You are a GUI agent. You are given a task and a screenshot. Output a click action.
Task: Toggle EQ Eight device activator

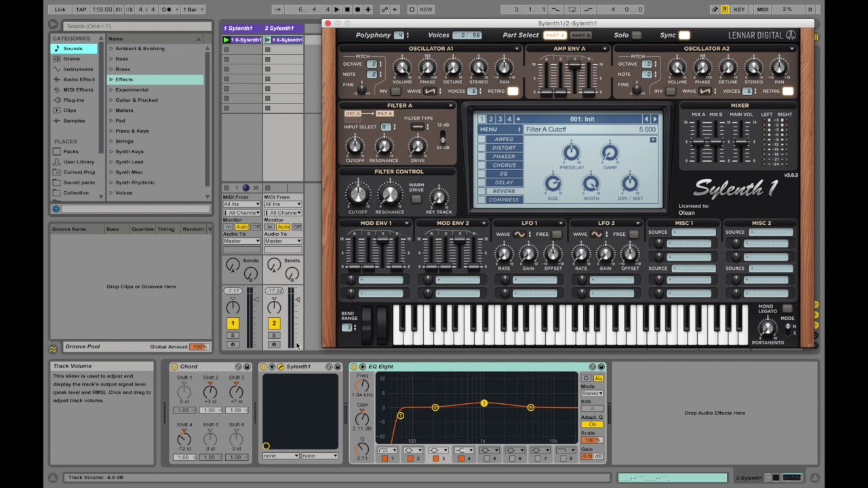tap(354, 367)
